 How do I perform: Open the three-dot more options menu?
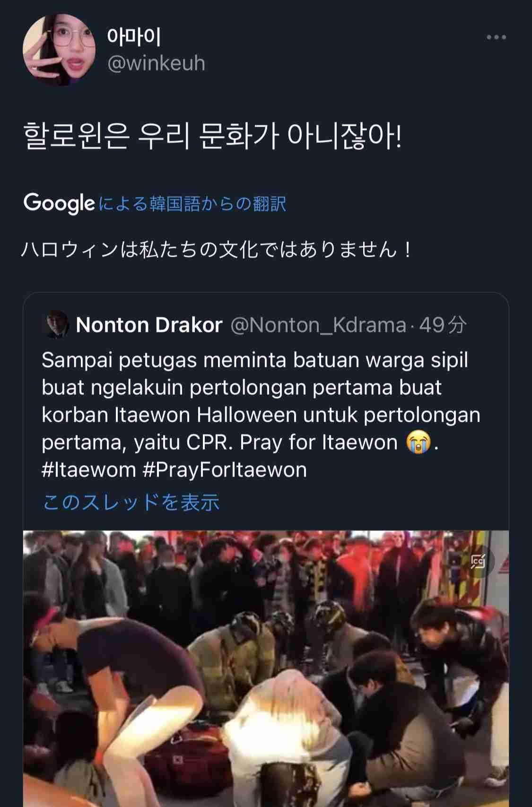point(496,37)
